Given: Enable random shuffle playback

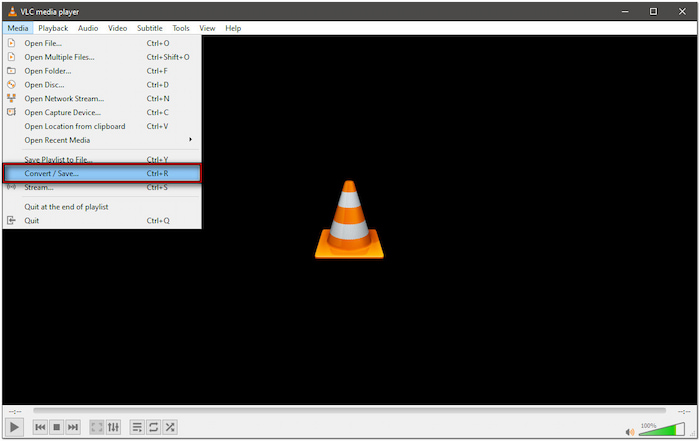Looking at the screenshot, I should click(170, 427).
